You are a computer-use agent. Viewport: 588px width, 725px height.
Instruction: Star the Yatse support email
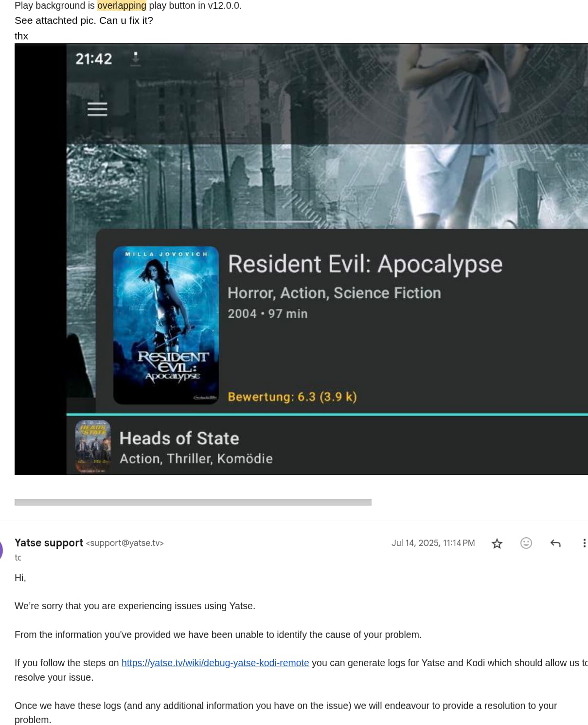[497, 543]
